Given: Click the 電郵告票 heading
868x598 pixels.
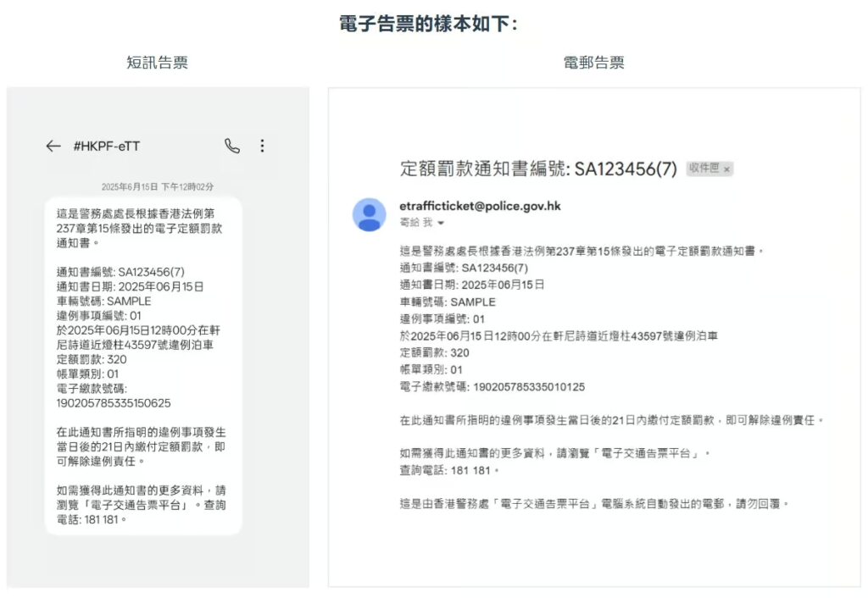Looking at the screenshot, I should pyautogui.click(x=594, y=63).
